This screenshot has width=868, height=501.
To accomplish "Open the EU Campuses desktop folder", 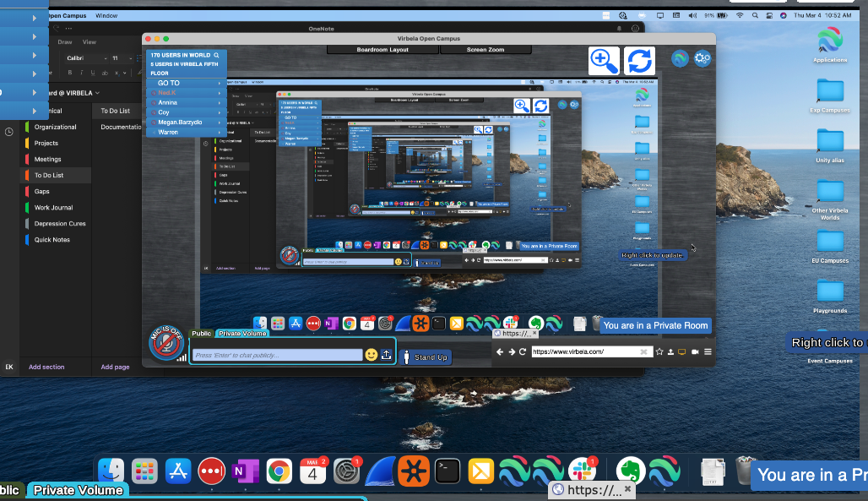I will point(830,246).
